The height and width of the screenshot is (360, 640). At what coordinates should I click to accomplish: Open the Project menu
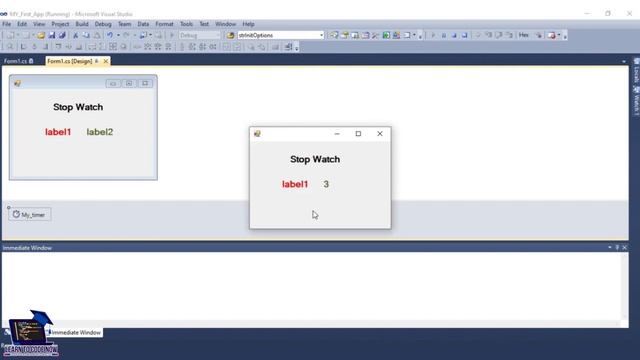pyautogui.click(x=60, y=24)
